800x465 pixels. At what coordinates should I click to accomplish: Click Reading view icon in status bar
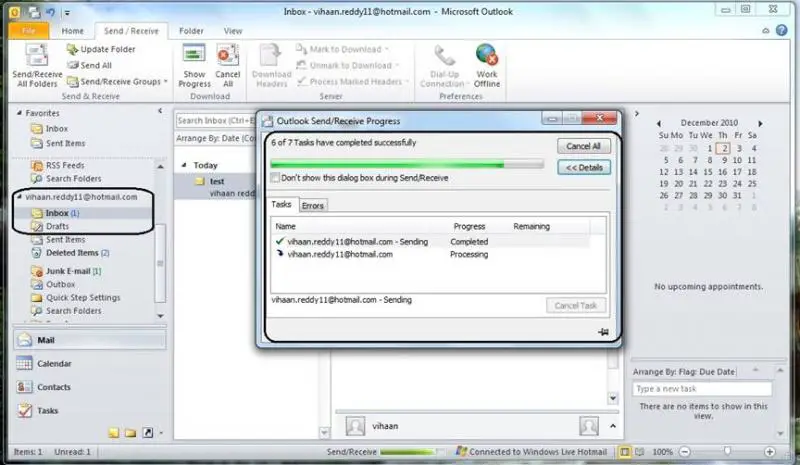pyautogui.click(x=640, y=452)
